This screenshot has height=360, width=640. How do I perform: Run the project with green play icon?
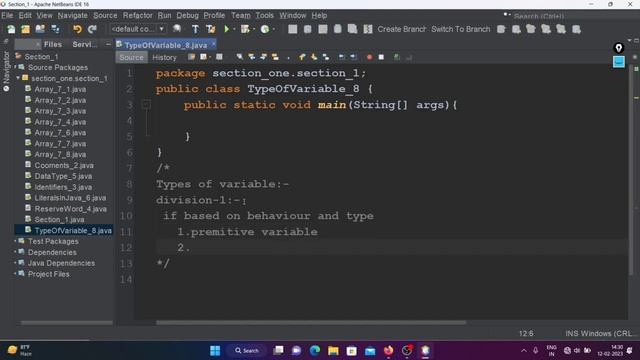227,29
